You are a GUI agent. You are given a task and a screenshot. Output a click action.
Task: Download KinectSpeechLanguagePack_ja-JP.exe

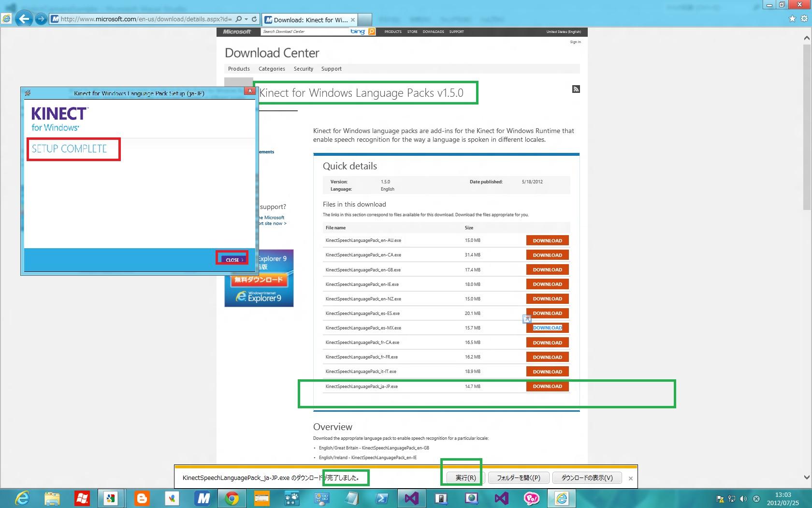[548, 386]
